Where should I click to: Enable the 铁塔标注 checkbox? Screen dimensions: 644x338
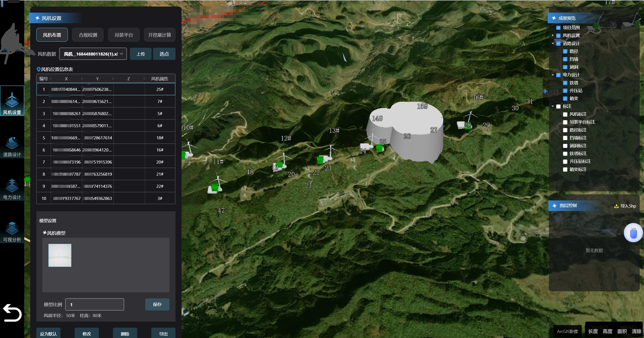[565, 153]
